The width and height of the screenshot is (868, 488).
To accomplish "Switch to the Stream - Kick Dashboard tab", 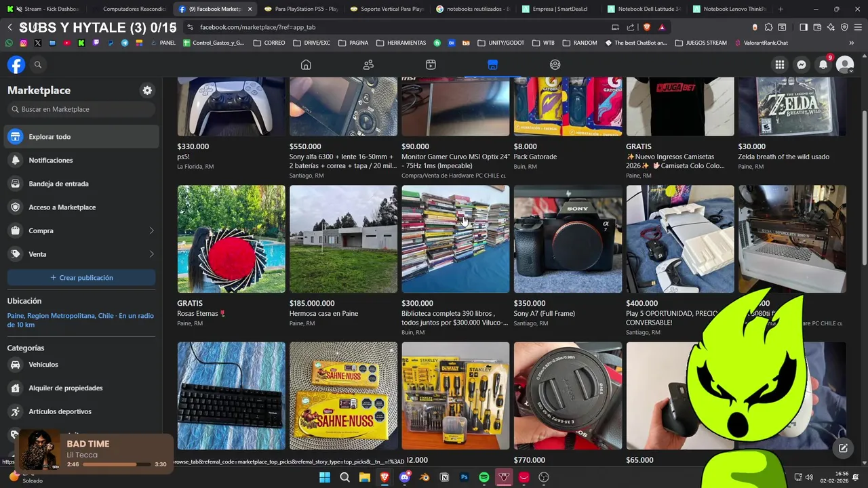I will coord(46,9).
